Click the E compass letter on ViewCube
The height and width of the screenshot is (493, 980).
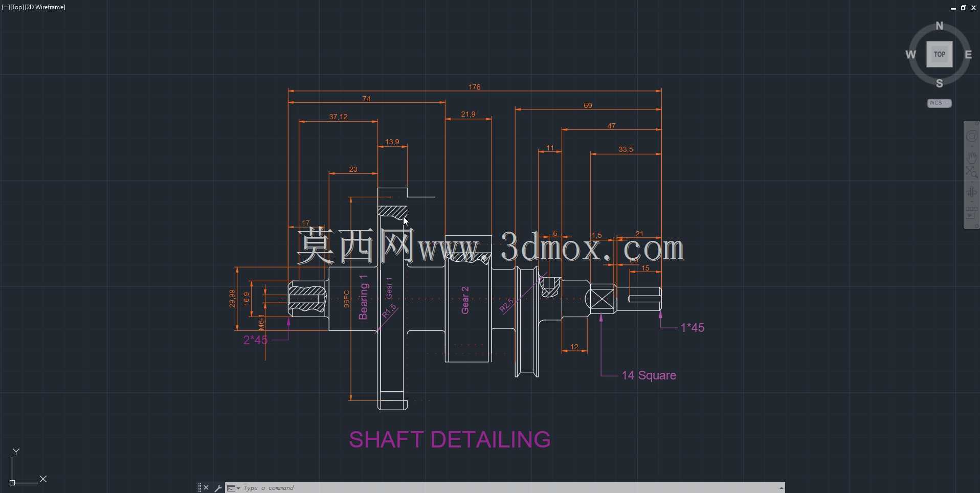click(968, 54)
